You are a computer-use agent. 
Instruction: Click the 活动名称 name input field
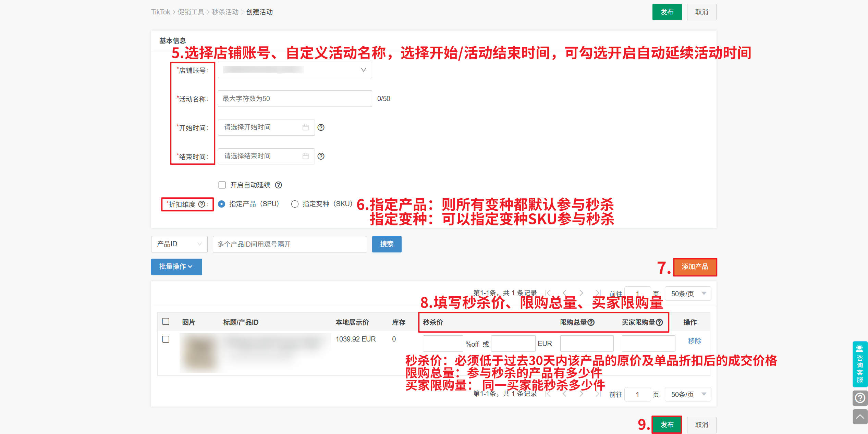click(x=295, y=99)
